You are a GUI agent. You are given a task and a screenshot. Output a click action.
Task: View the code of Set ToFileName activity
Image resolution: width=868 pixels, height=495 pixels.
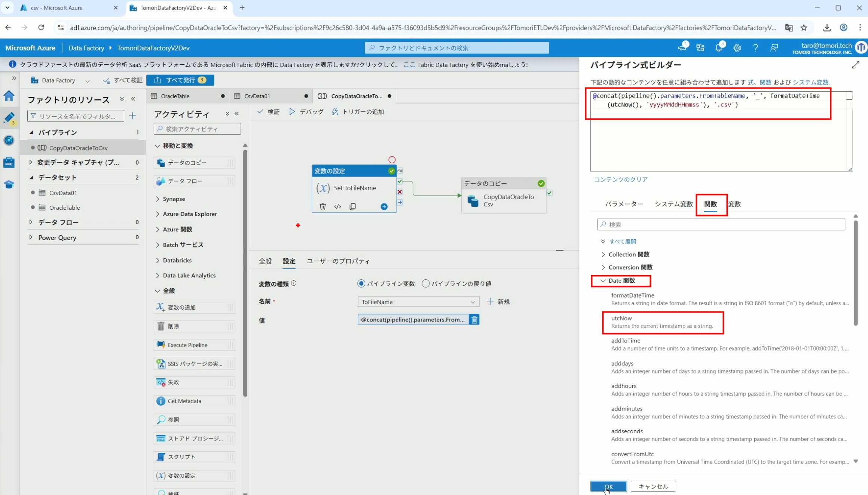[x=337, y=206]
